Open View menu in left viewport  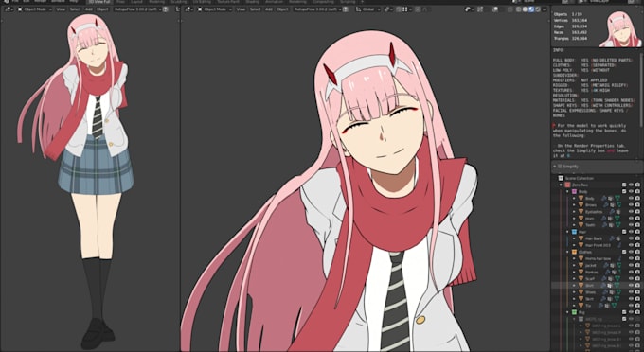[x=61, y=9]
